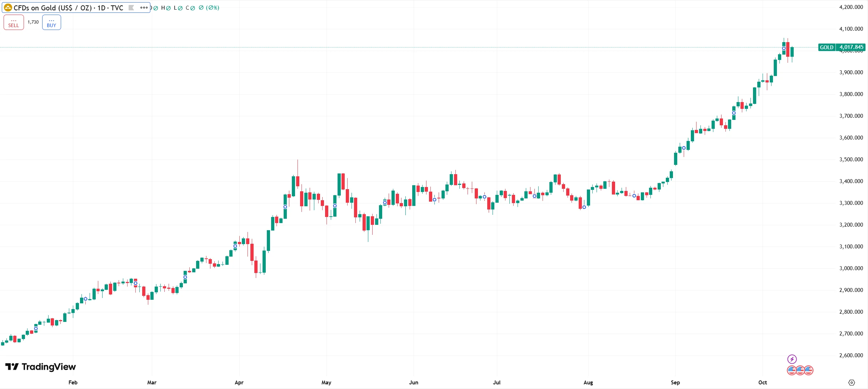Click the percent change value in the legend
Image resolution: width=868 pixels, height=389 pixels.
213,8
